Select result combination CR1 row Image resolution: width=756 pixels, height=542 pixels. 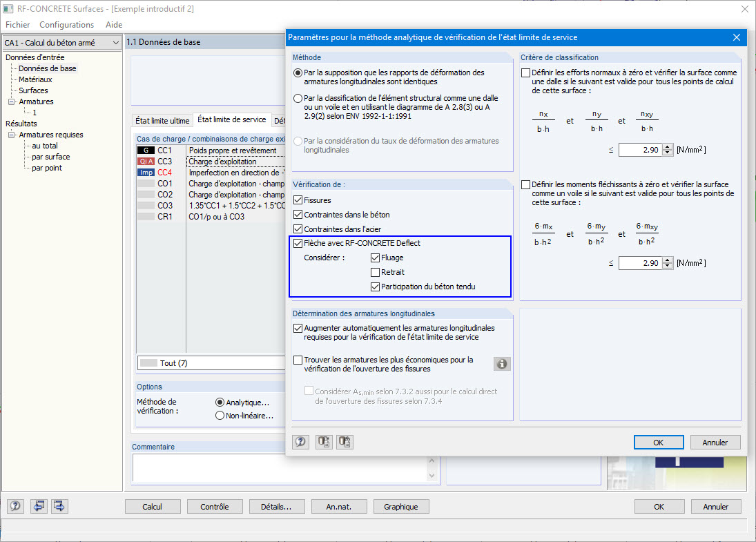point(211,217)
